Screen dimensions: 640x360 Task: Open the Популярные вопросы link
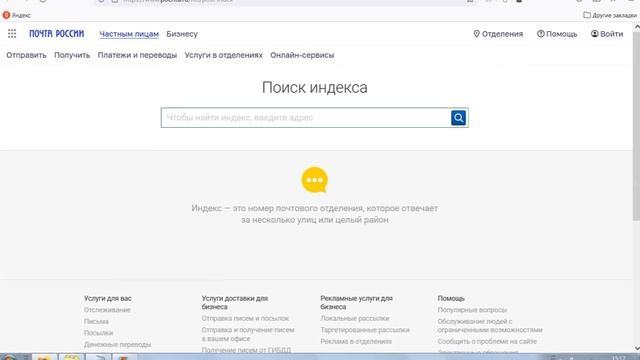[472, 310]
